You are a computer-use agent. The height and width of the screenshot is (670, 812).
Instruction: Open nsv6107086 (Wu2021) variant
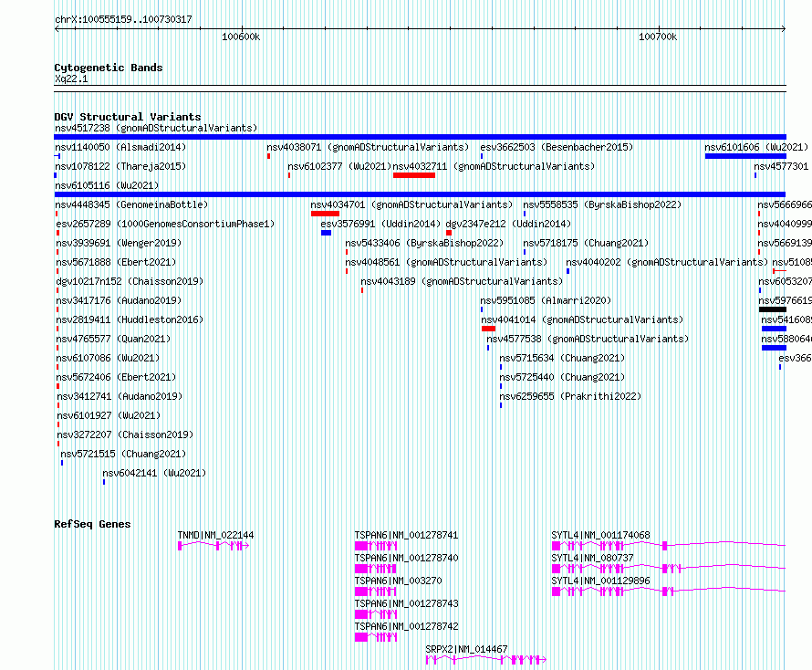(x=108, y=358)
